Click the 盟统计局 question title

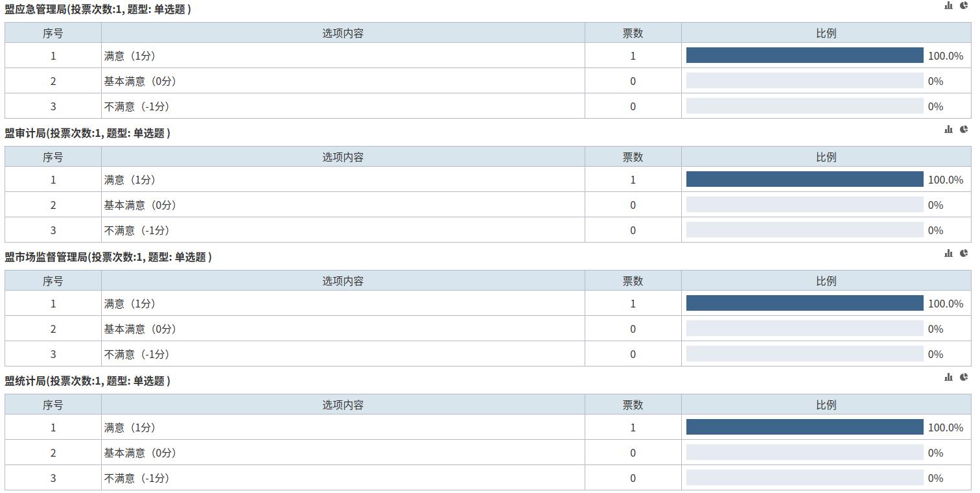click(x=87, y=381)
